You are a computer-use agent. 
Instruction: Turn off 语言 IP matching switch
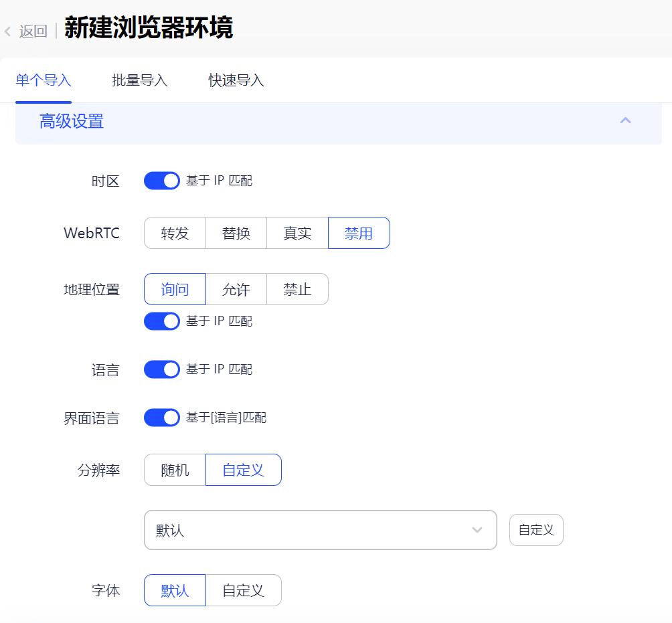tap(162, 369)
